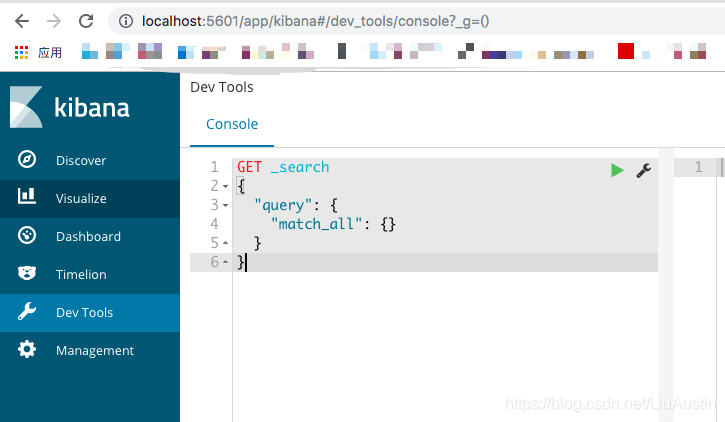The height and width of the screenshot is (422, 725).
Task: Click the Dev Tools page heading
Action: (x=222, y=87)
